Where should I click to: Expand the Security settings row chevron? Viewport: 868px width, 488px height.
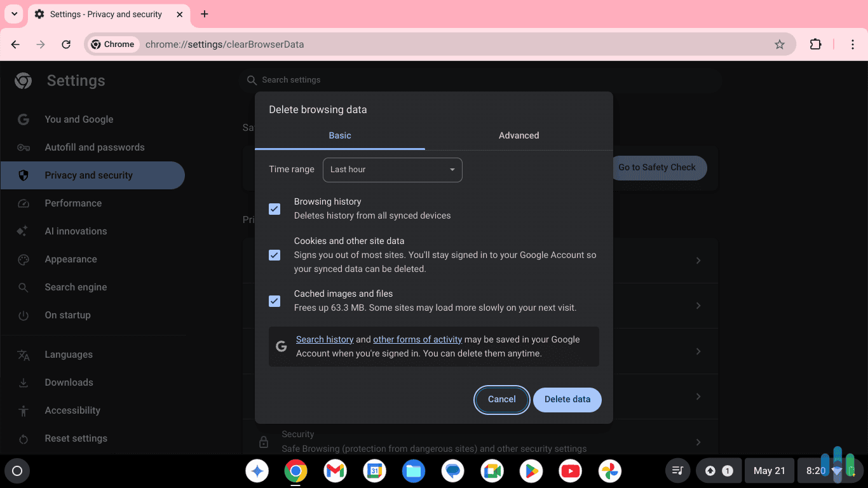[x=698, y=442]
